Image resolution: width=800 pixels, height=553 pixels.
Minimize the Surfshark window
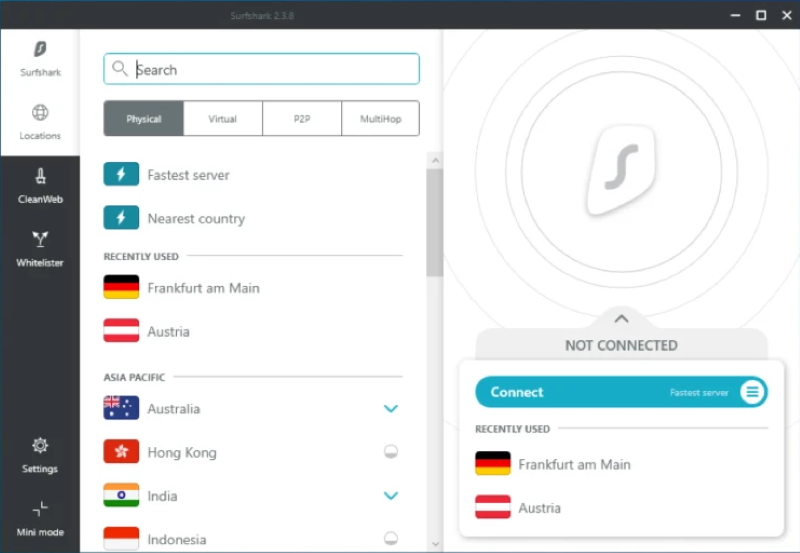pyautogui.click(x=735, y=15)
